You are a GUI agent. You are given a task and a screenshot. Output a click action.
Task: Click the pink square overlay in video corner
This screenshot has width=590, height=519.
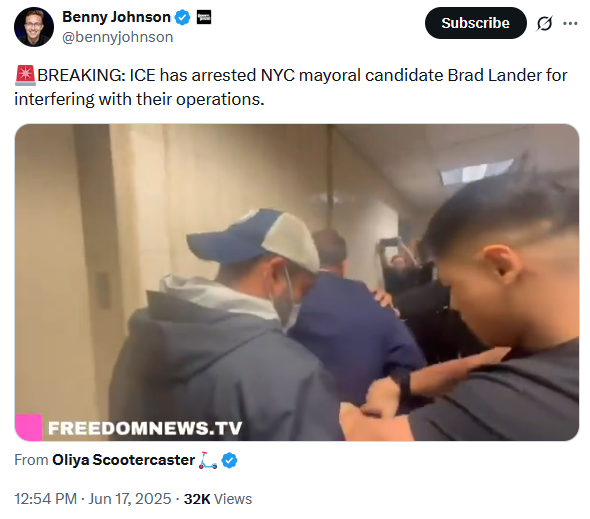29,427
